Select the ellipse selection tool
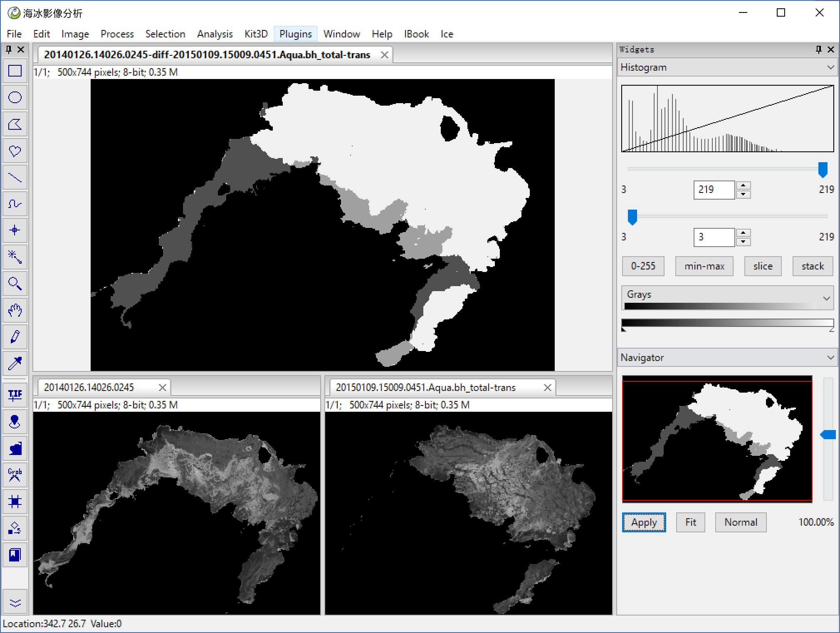 click(x=15, y=98)
